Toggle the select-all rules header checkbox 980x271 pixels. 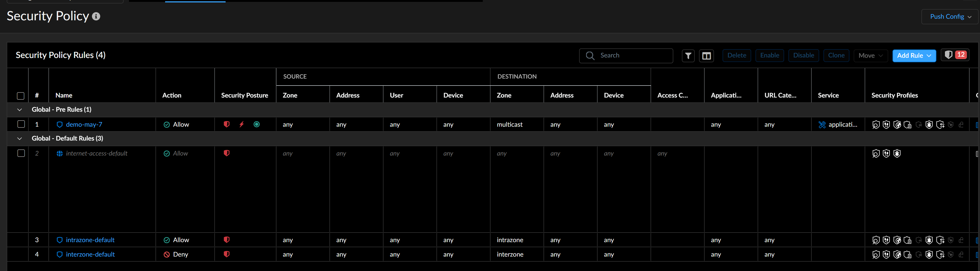tap(21, 96)
